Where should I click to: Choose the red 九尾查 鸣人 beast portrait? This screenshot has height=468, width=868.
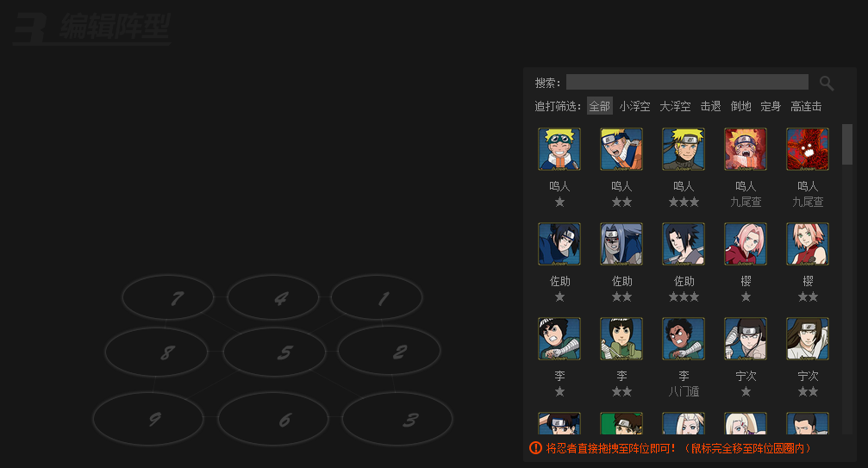808,149
